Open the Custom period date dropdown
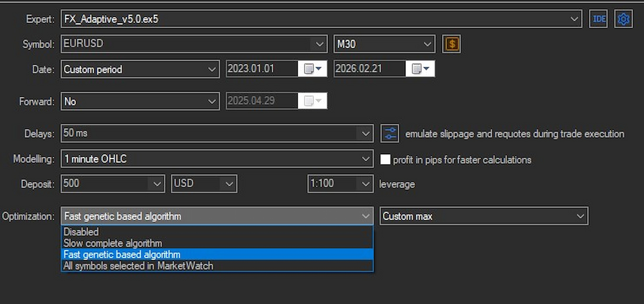Image resolution: width=644 pixels, height=304 pixels. click(140, 69)
